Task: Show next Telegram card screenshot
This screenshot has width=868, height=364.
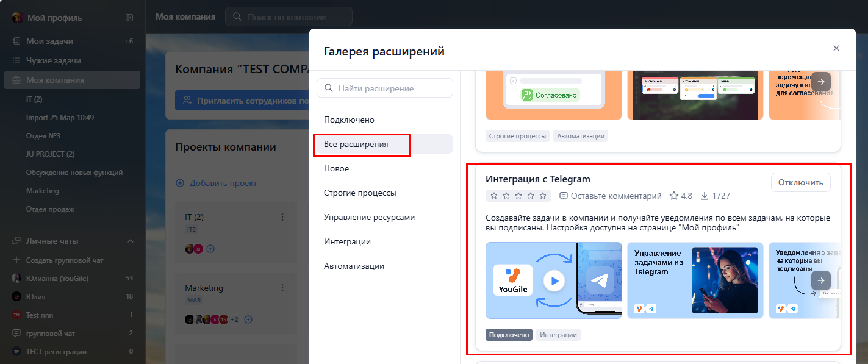Action: coord(821,280)
